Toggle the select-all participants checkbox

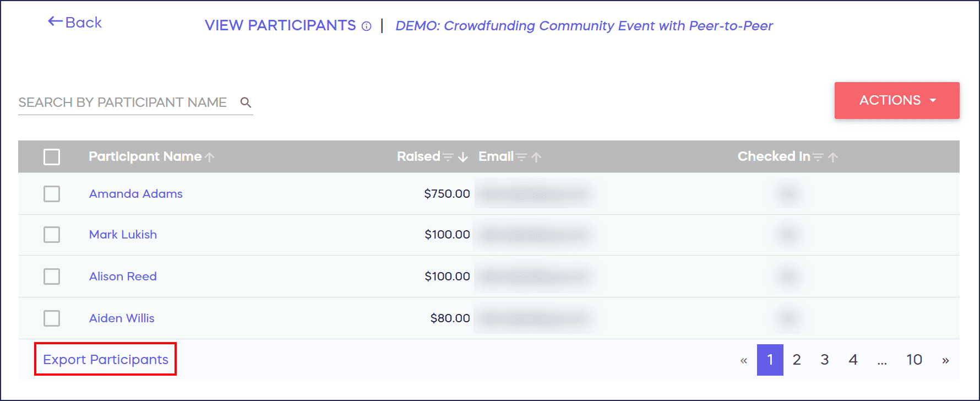point(52,157)
